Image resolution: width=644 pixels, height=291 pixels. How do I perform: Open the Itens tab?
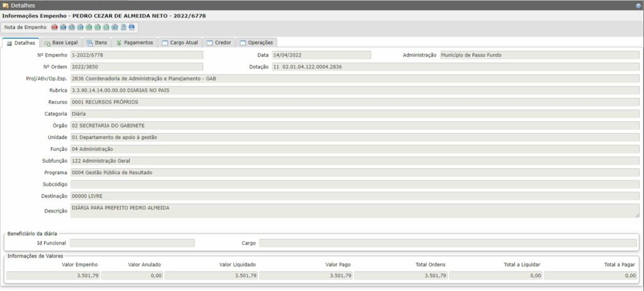(x=96, y=43)
